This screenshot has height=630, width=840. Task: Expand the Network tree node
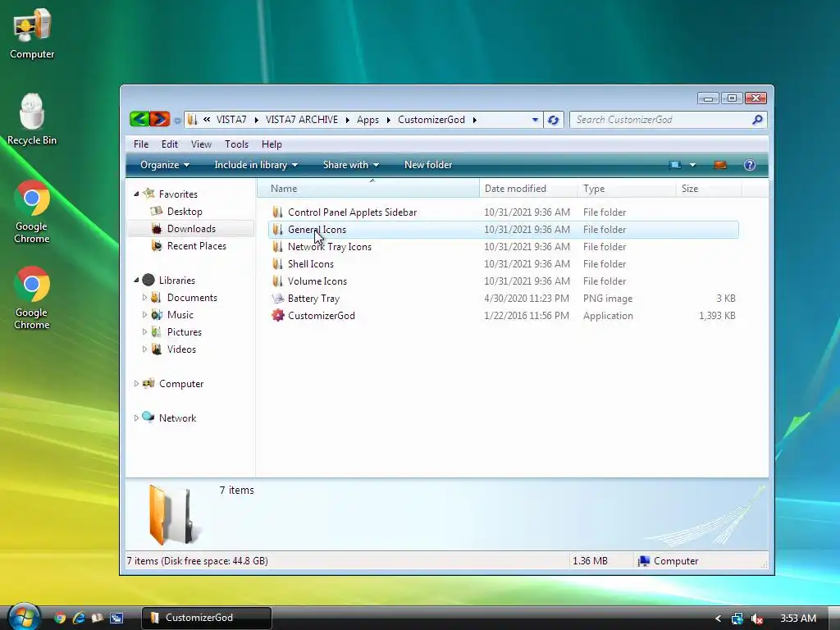[x=136, y=418]
